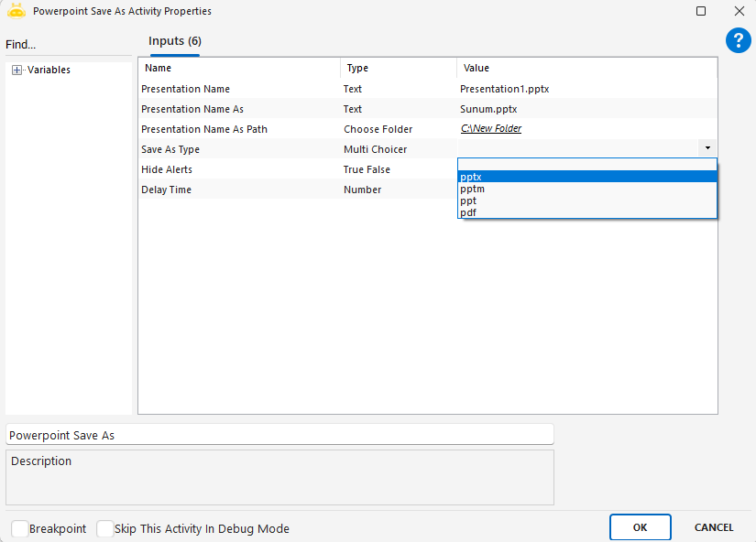
Task: Choose pptm from the dropdown list
Action: pos(586,189)
